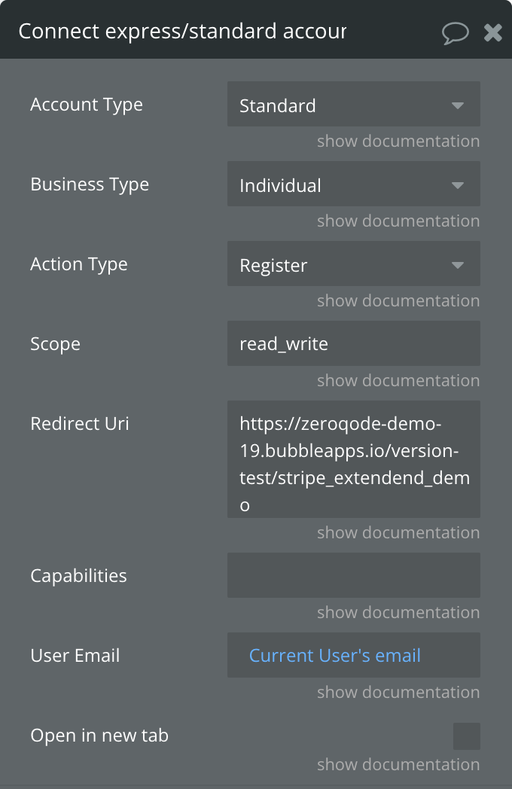Close the Connect express/standard account panel
512x789 pixels.
point(493,33)
